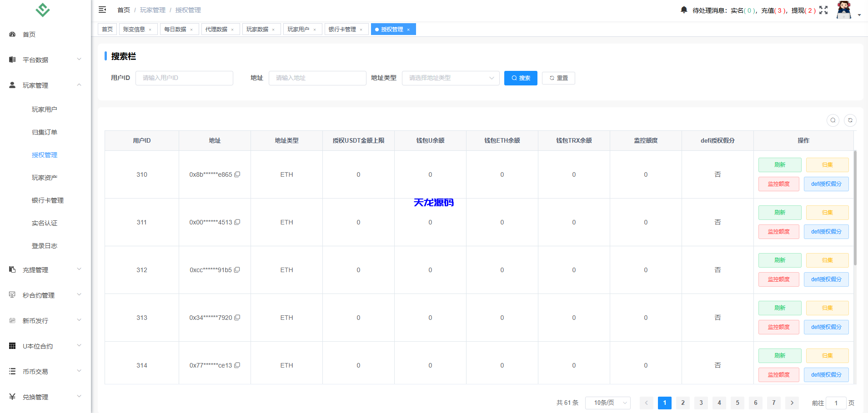Open the notification bell icon
The height and width of the screenshot is (413, 868).
(684, 10)
